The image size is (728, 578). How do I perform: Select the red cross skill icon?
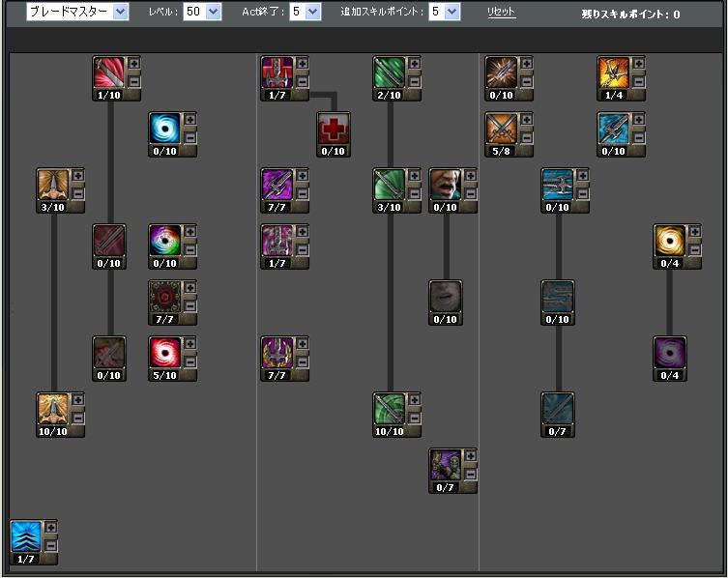coord(334,129)
